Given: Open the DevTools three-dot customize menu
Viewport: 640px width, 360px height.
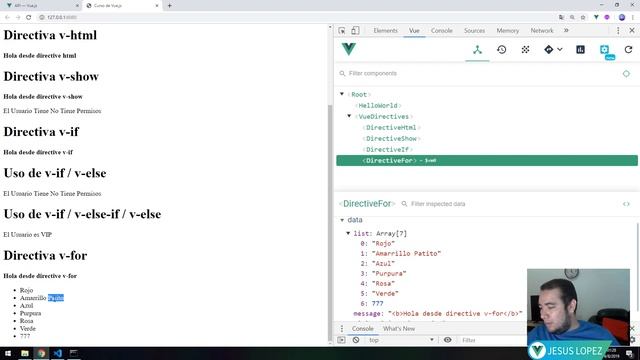Looking at the screenshot, I should 618,31.
